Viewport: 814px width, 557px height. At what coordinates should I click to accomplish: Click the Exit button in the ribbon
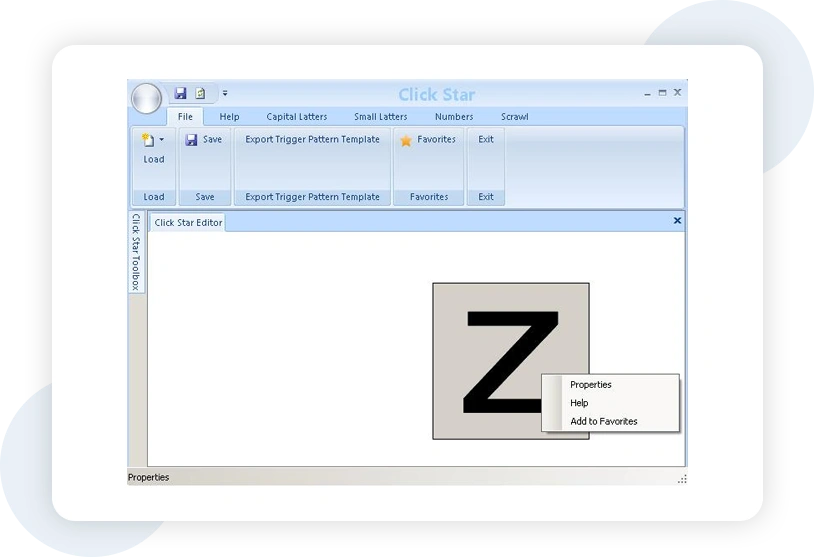pos(486,139)
